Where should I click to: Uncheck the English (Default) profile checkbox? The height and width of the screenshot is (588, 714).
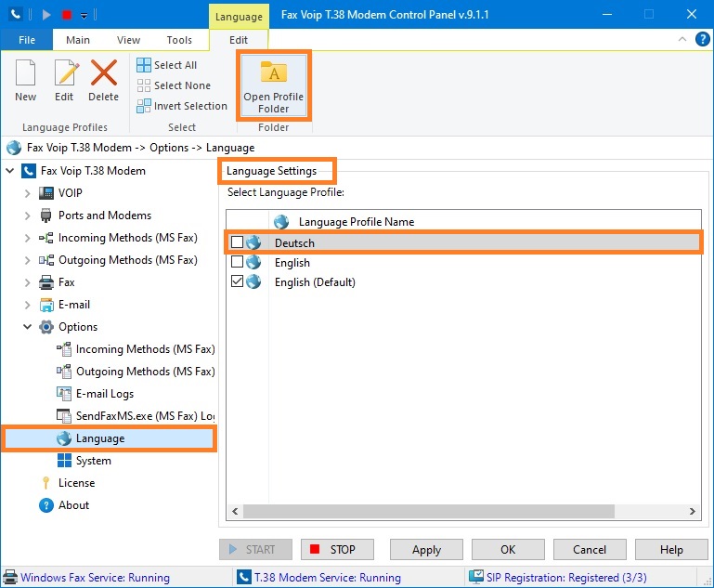[238, 281]
